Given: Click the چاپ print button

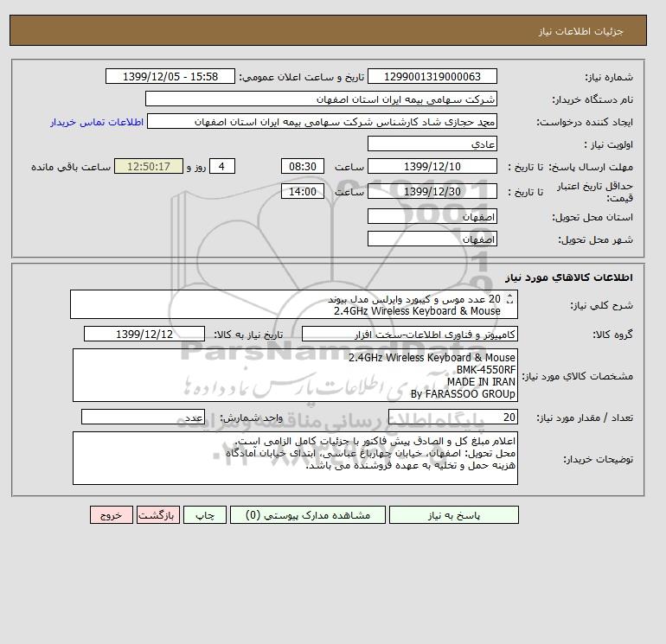Looking at the screenshot, I should click(205, 514).
